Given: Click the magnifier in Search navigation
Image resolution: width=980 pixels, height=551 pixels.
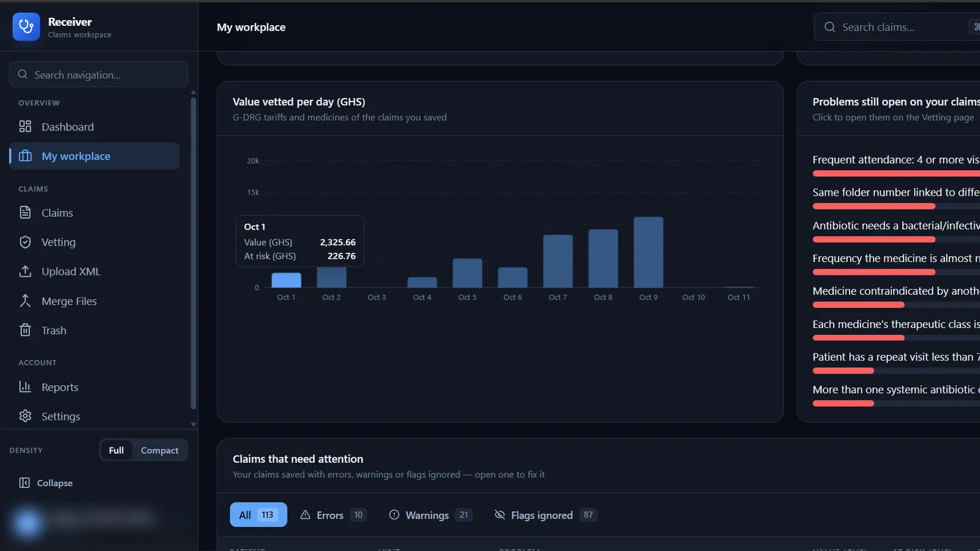Looking at the screenshot, I should [23, 74].
